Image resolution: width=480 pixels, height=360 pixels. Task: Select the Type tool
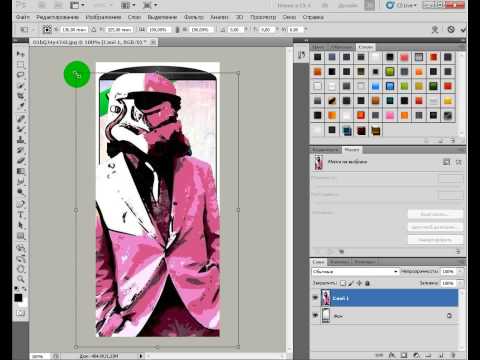point(20,215)
